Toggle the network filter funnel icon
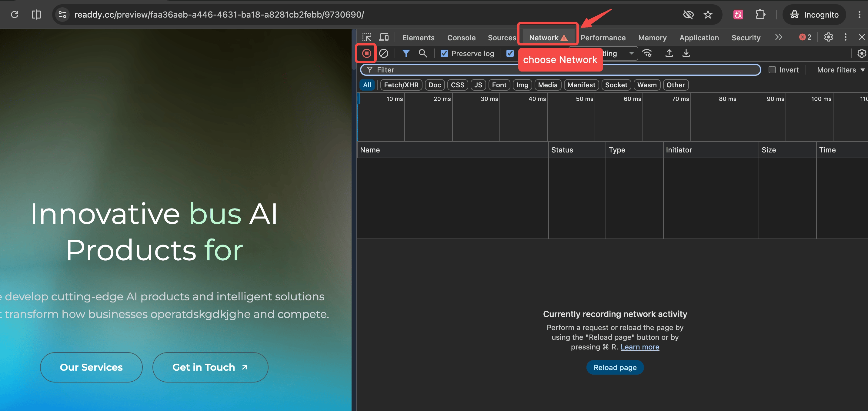Screen dimensions: 868x411 click(406, 53)
